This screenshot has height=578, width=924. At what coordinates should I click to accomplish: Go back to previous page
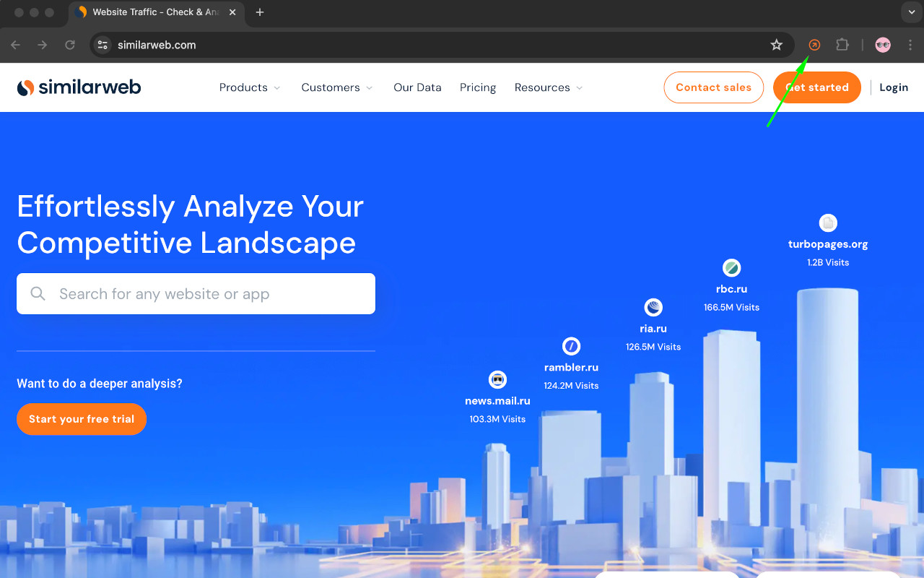point(16,45)
